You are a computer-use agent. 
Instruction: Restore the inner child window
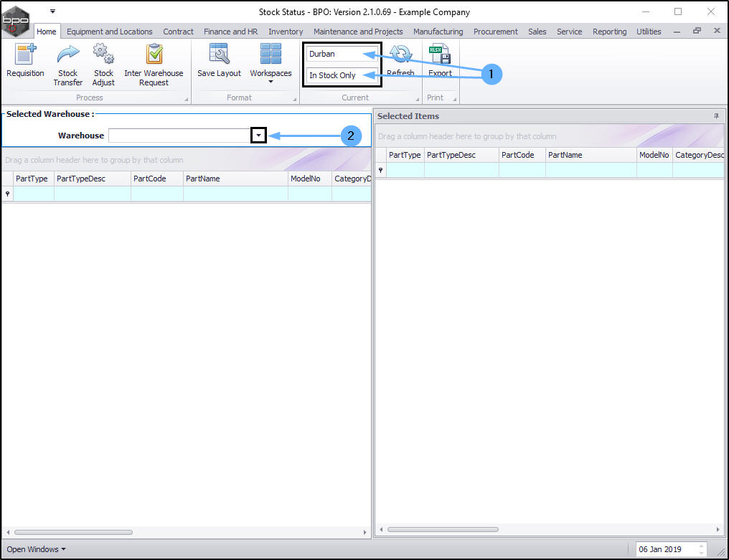[697, 31]
